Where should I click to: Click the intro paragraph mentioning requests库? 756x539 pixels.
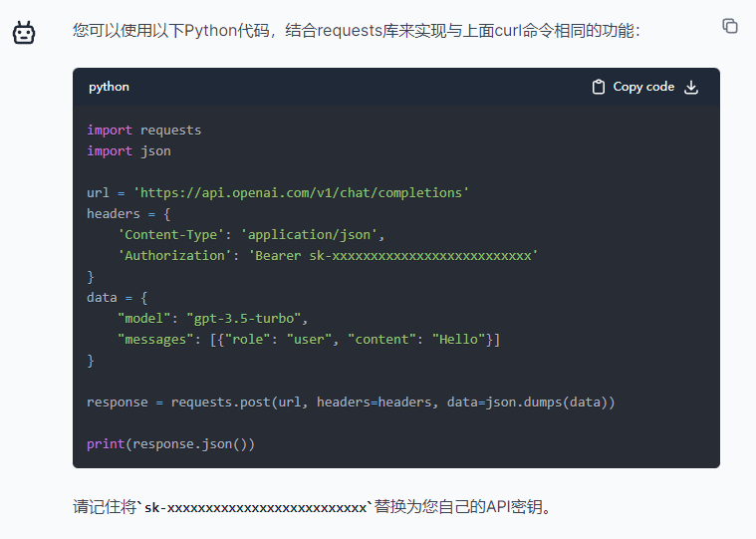(x=356, y=31)
